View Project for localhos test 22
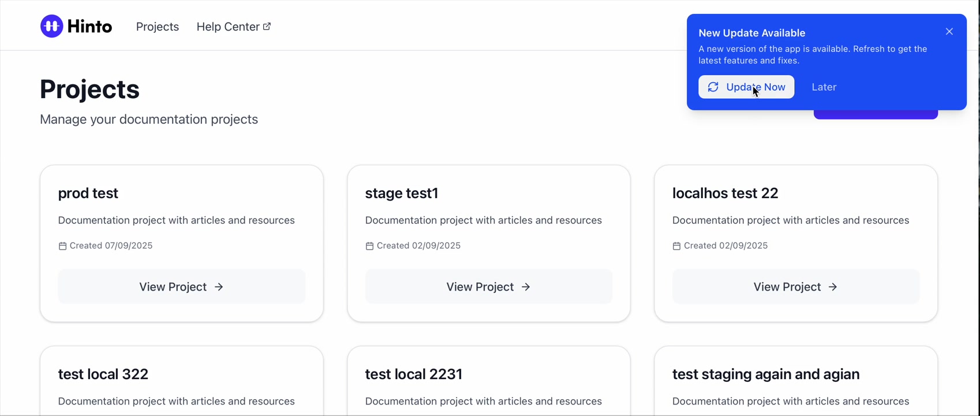This screenshot has height=416, width=980. [x=795, y=287]
